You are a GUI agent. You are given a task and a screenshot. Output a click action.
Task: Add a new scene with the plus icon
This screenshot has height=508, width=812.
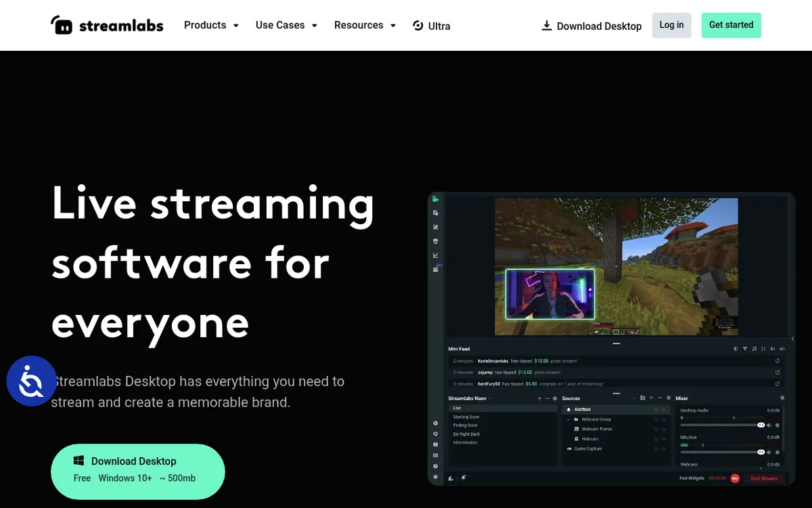pos(539,398)
